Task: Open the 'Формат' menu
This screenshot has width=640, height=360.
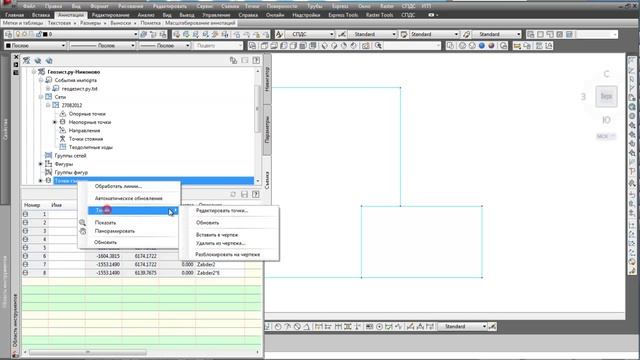Action: click(x=99, y=6)
